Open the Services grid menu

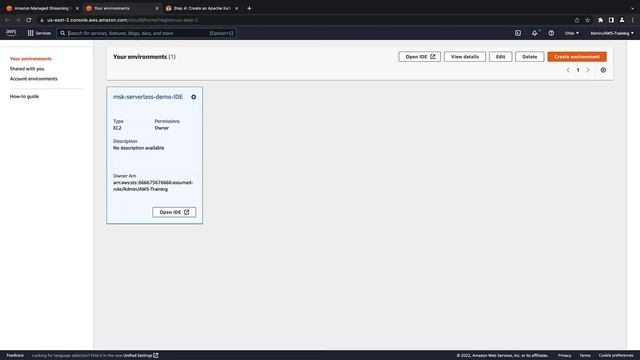pos(39,33)
